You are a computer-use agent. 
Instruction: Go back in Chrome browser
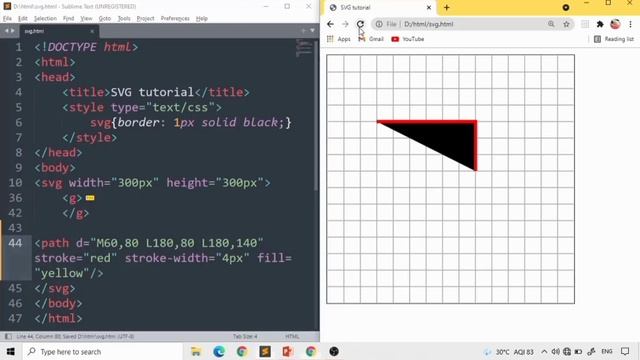[330, 24]
